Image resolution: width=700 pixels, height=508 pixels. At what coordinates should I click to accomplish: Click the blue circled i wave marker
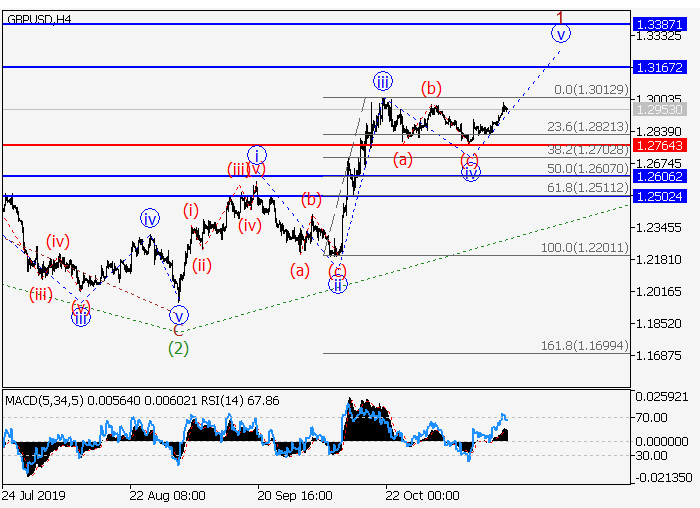257,155
